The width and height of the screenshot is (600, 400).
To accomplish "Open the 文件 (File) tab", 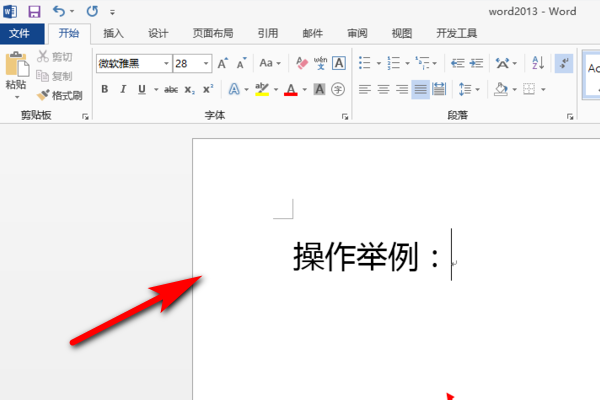I will (20, 33).
